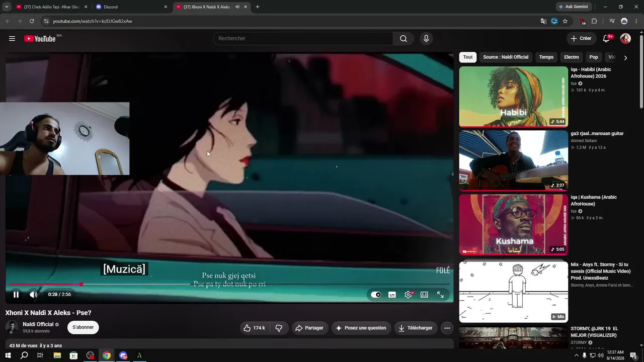Image resolution: width=644 pixels, height=362 pixels.
Task: Subscribe with the S'abonner button
Action: coord(83,327)
